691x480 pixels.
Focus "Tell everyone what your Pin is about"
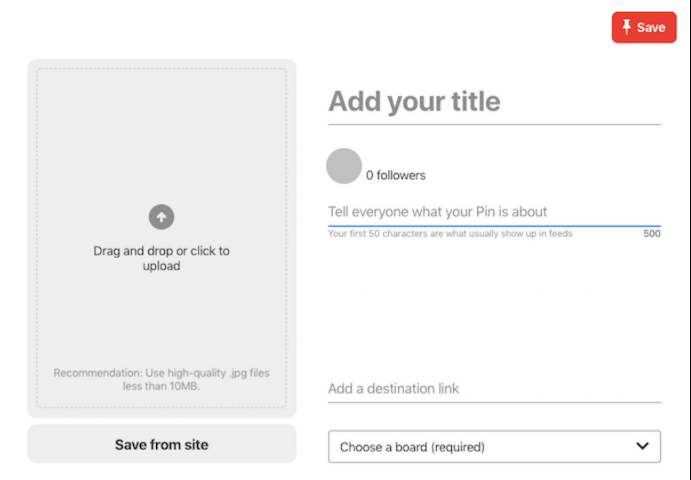494,212
